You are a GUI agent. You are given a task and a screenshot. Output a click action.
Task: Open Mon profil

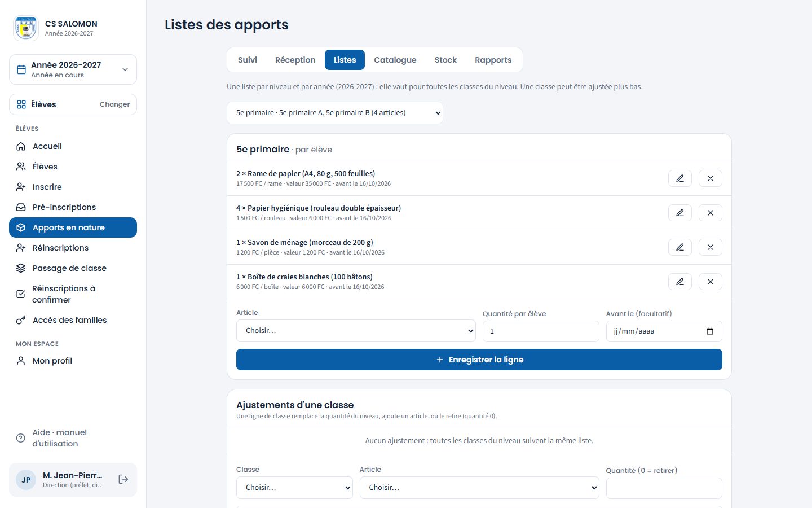click(x=73, y=361)
